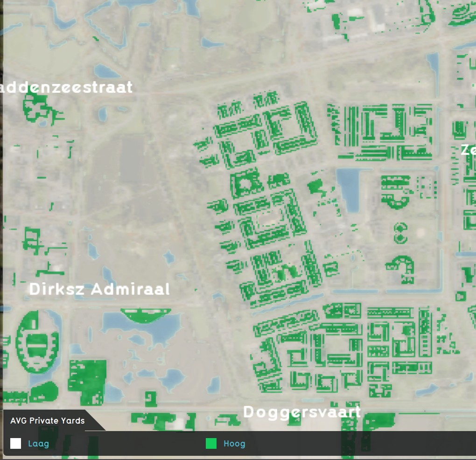Viewport: 476px width, 460px height.
Task: Click the two green circular yards right of center
Action: click(400, 233)
